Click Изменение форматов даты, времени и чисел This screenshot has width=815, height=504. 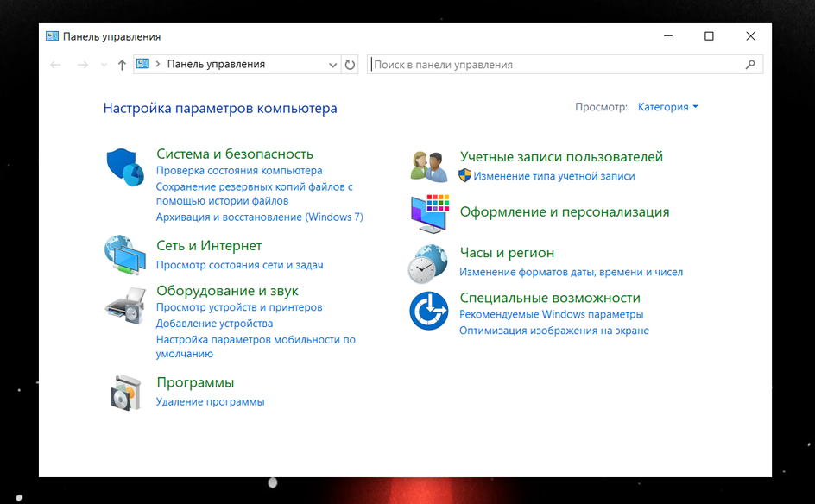572,272
